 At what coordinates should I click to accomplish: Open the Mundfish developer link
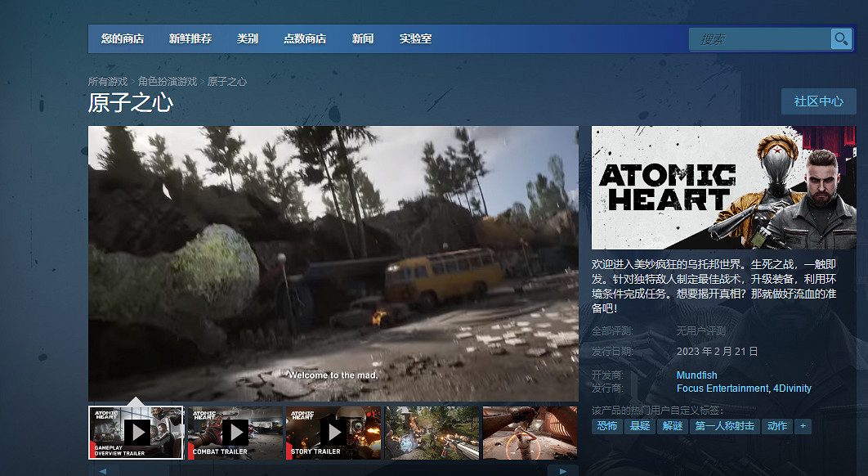click(x=696, y=375)
